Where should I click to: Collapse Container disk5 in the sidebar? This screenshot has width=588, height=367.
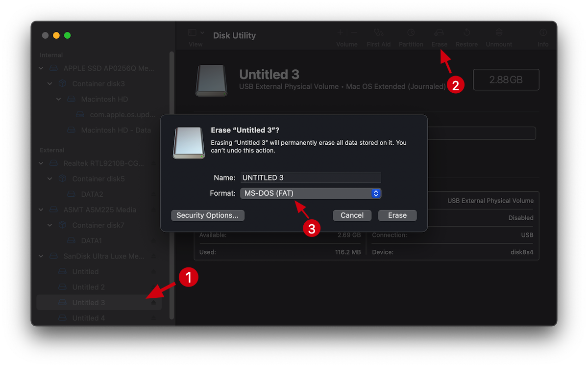(49, 179)
